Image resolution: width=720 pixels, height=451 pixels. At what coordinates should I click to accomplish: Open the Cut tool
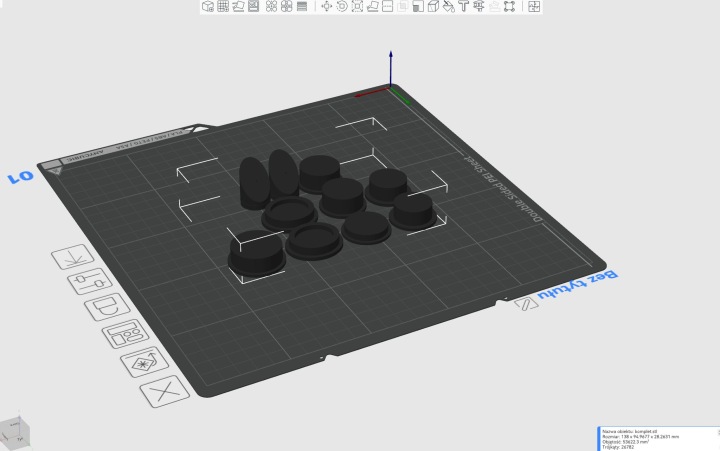click(x=388, y=6)
